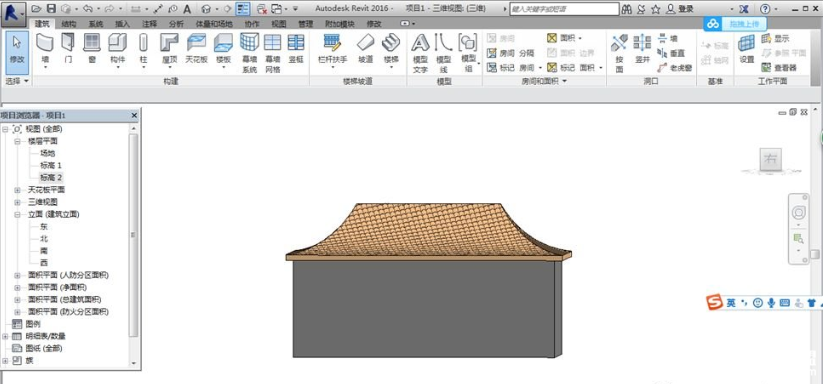This screenshot has width=824, height=384.
Task: Switch to the 视图 ribbon tab
Action: [279, 24]
